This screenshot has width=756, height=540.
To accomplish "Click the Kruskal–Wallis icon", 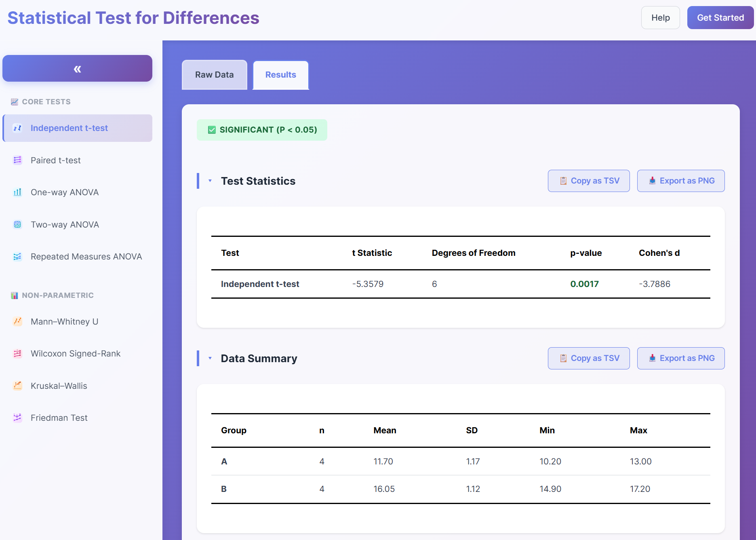I will (17, 386).
